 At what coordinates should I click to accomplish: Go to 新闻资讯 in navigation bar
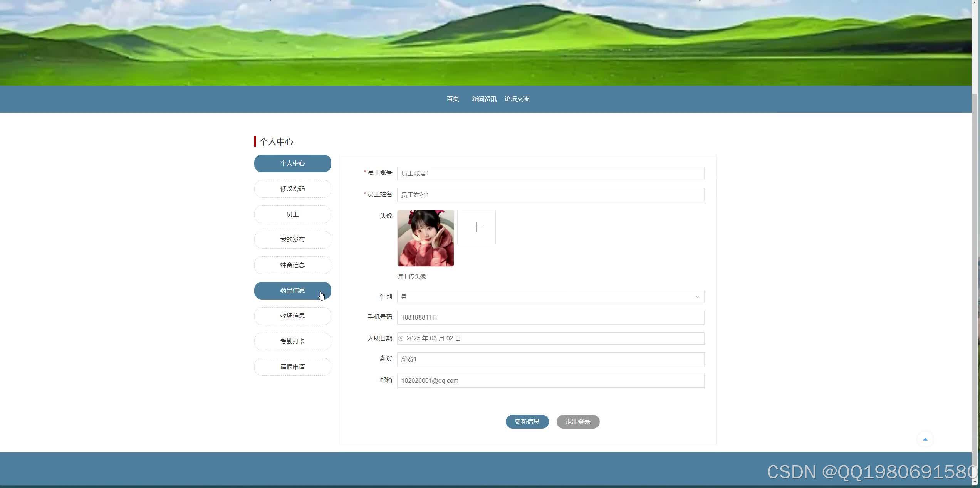pos(484,99)
